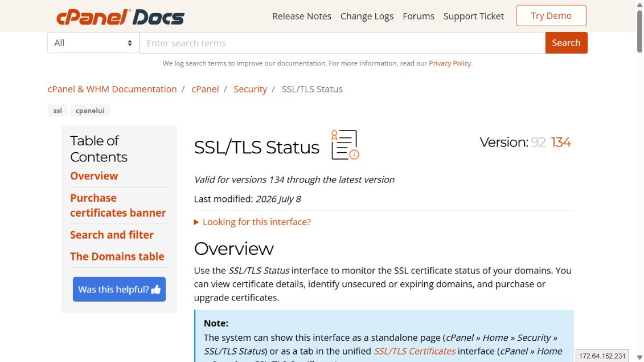Open Release Notes in the top navigation
The width and height of the screenshot is (644, 362).
[301, 16]
